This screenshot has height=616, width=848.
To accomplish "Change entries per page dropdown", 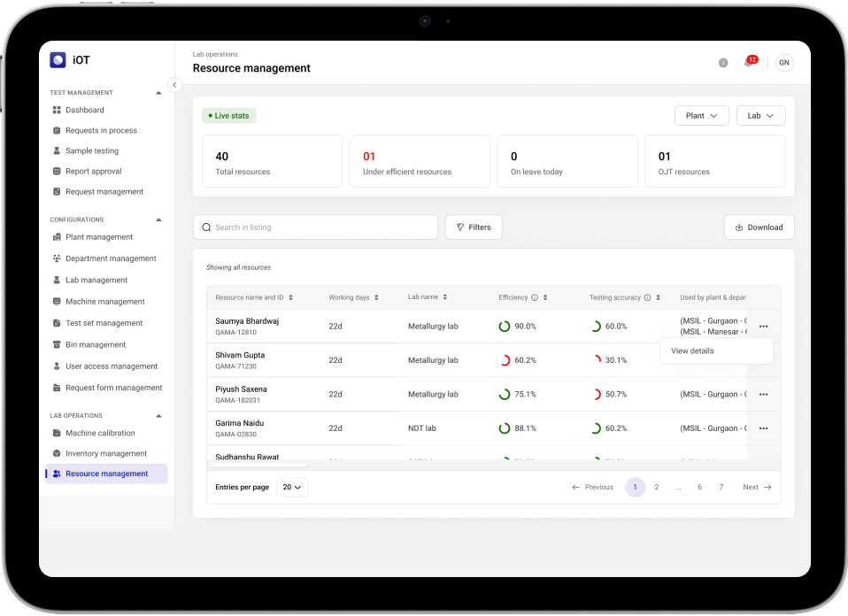I will point(292,487).
